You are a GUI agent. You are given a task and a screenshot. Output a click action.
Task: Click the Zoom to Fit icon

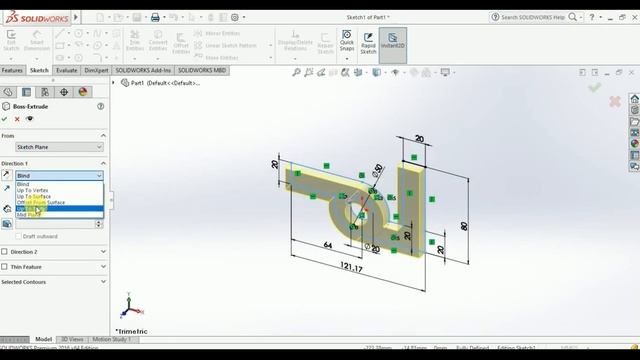[296, 73]
